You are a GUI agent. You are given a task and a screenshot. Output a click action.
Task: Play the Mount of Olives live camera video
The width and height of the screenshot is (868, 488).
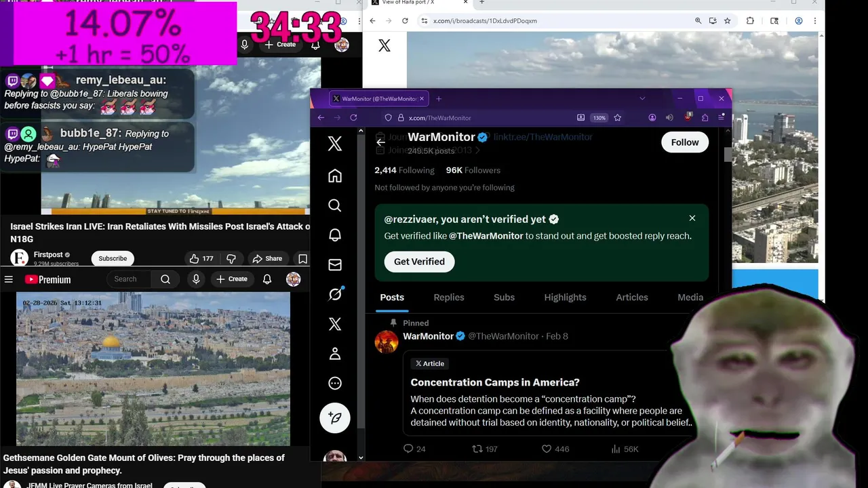point(153,369)
